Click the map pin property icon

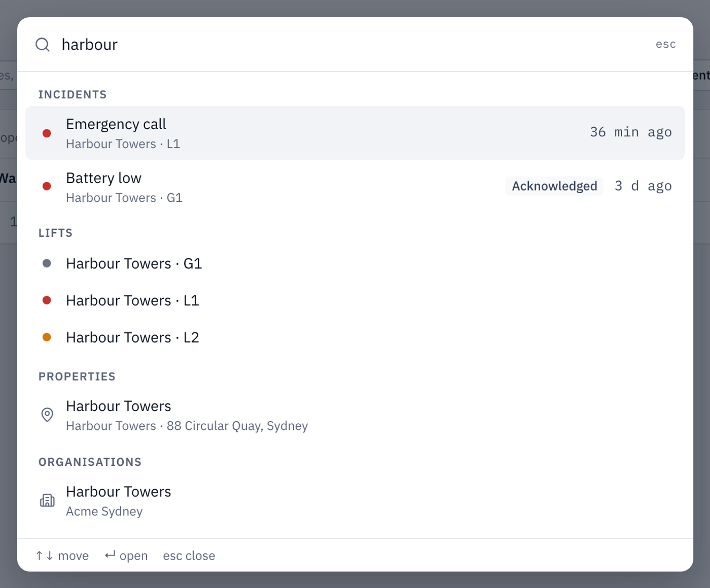pos(47,415)
